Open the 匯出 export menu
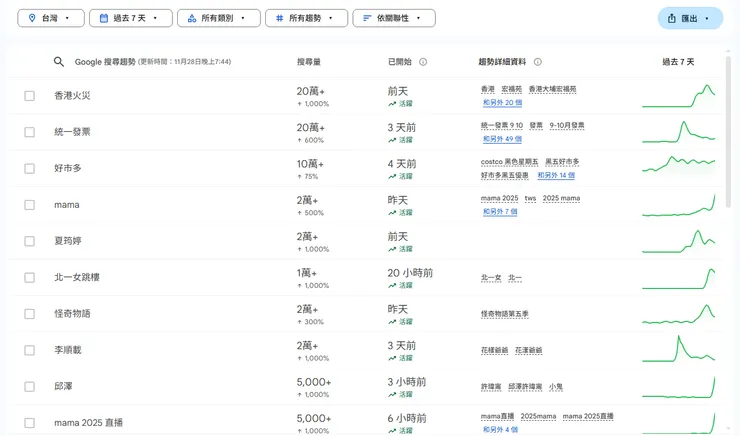Viewport: 740px width, 436px height. [690, 18]
